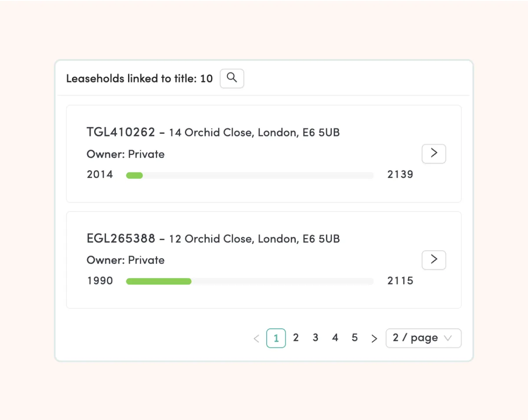Open leasehold title EGL265388
This screenshot has width=528, height=420.
(x=121, y=238)
